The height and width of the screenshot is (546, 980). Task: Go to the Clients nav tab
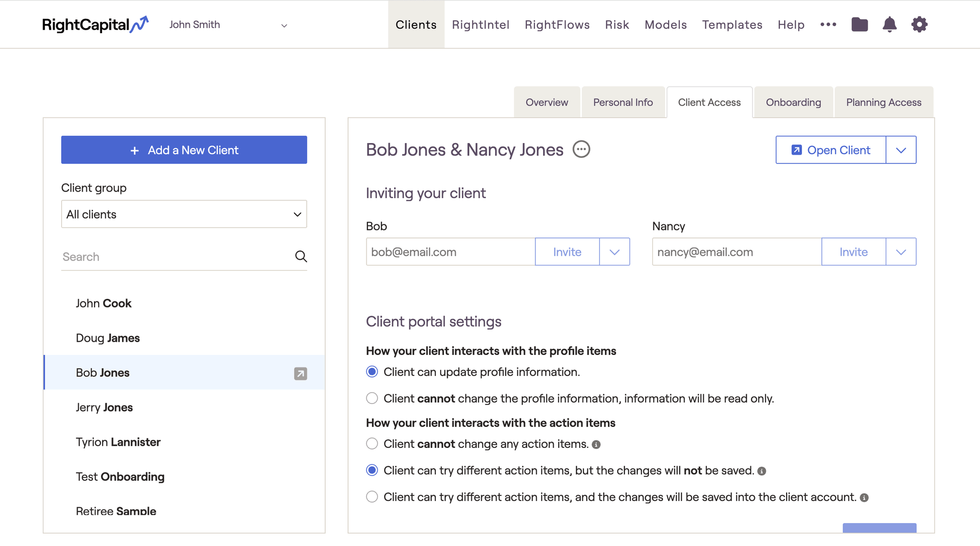(416, 25)
